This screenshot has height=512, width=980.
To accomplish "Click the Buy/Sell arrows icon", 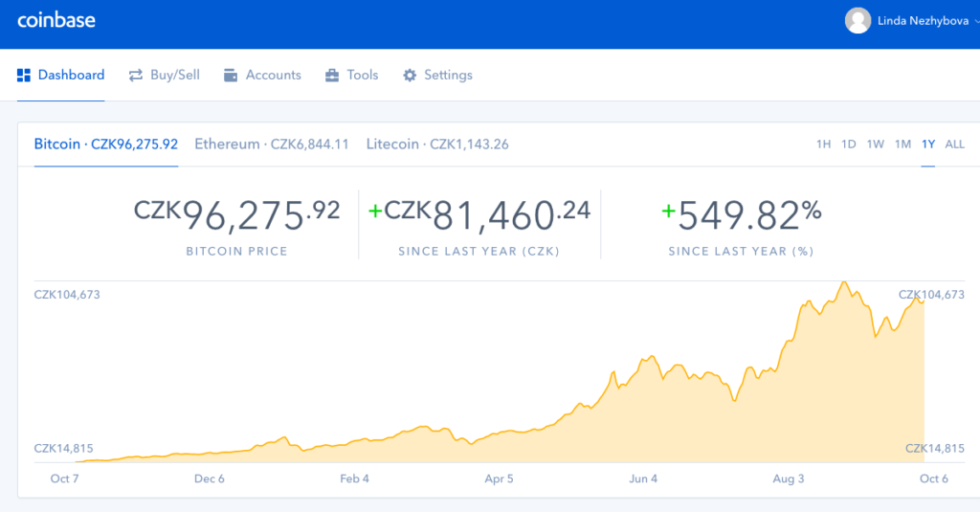I will pos(136,75).
